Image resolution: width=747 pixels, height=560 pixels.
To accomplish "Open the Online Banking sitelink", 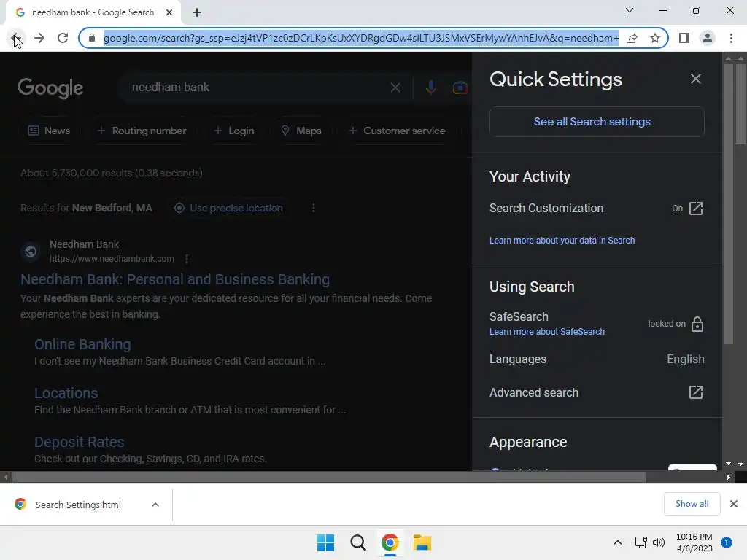I will pos(82,344).
